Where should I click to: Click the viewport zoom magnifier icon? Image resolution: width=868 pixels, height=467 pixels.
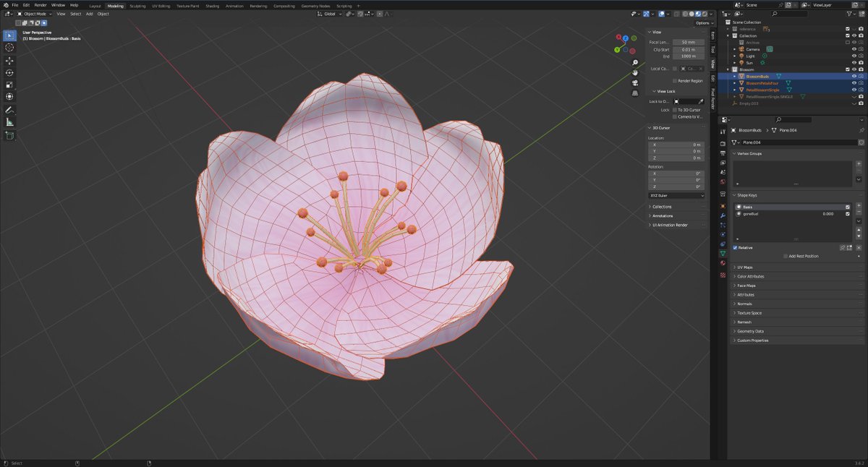pos(635,62)
